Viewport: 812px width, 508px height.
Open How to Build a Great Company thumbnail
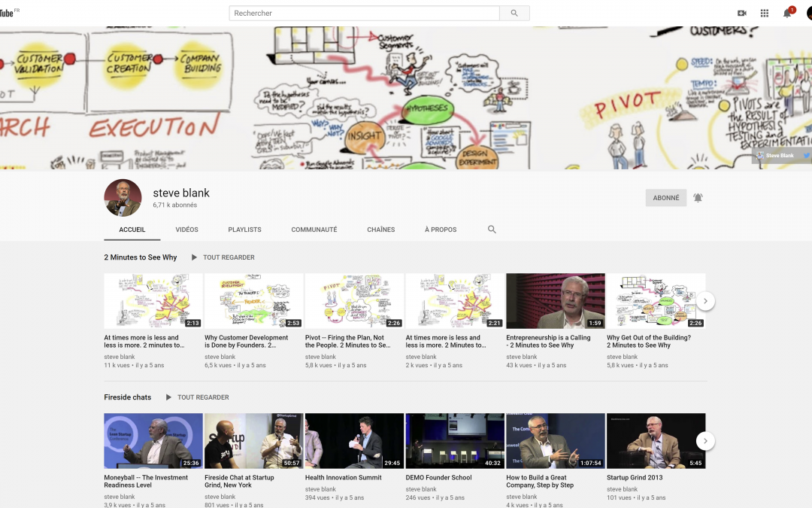click(x=555, y=441)
